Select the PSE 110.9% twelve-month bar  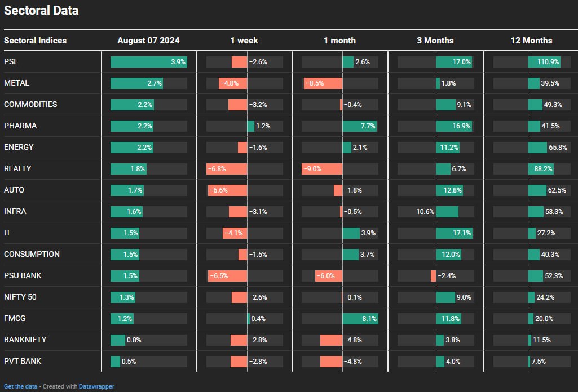click(x=544, y=62)
